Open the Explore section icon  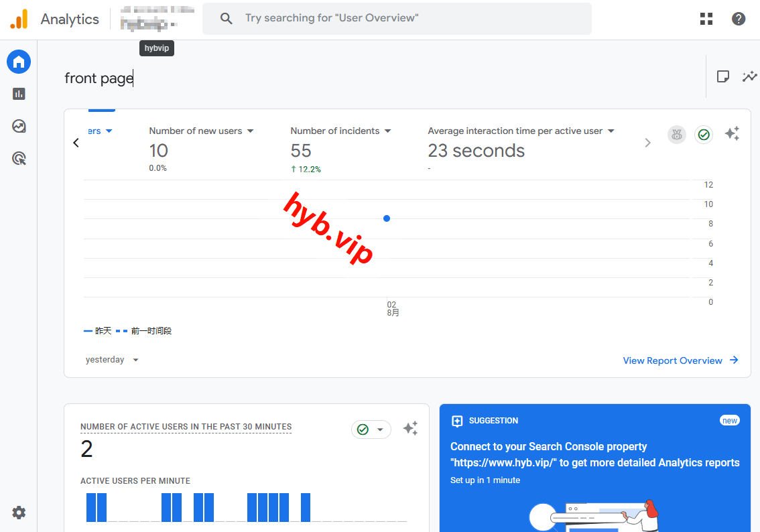18,126
